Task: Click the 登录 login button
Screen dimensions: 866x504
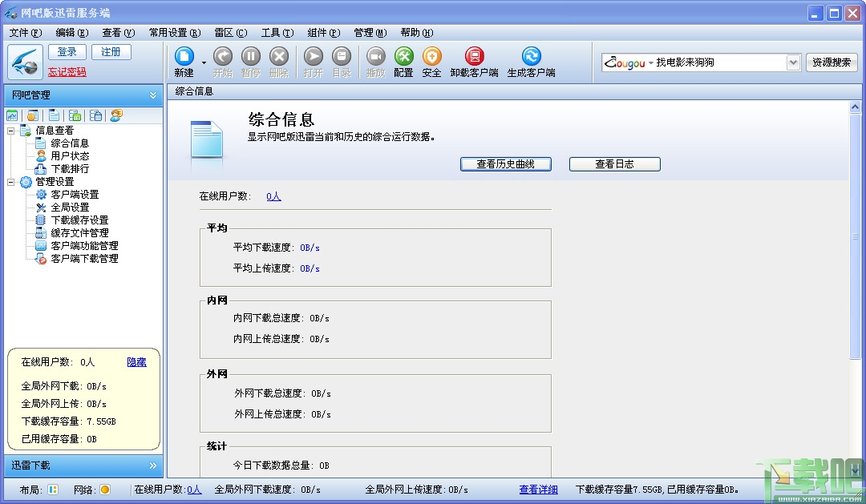Action: [x=67, y=52]
